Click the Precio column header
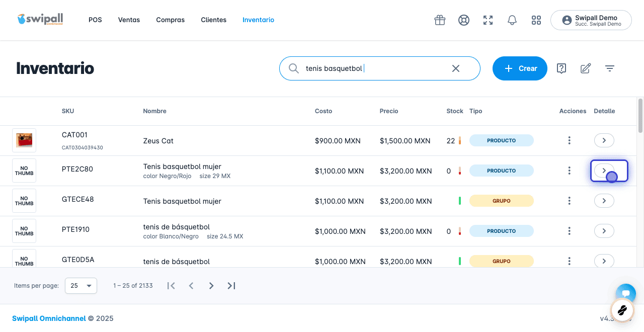This screenshot has height=332, width=644. (389, 111)
